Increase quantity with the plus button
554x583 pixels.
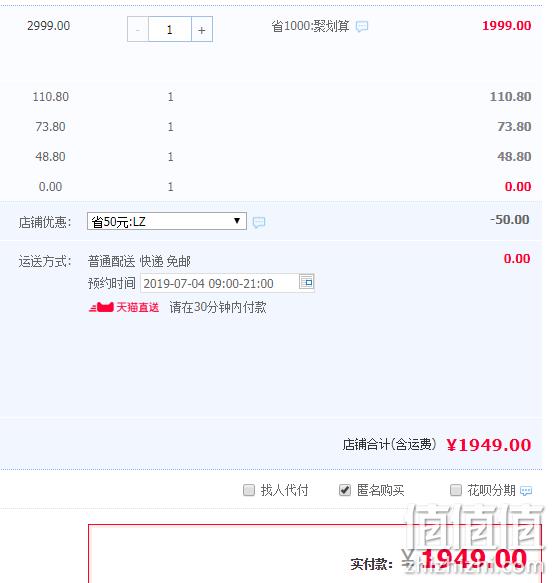pyautogui.click(x=202, y=29)
